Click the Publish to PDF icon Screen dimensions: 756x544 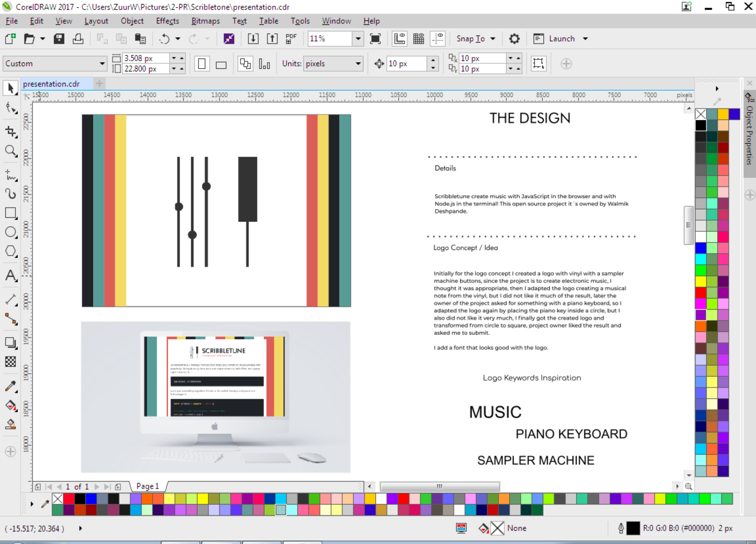coord(291,39)
